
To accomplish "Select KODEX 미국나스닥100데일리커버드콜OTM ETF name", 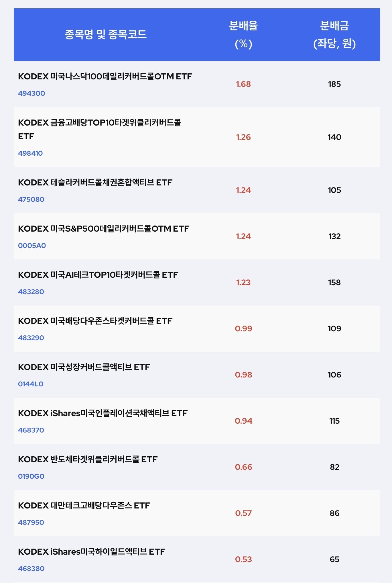I will (x=105, y=77).
